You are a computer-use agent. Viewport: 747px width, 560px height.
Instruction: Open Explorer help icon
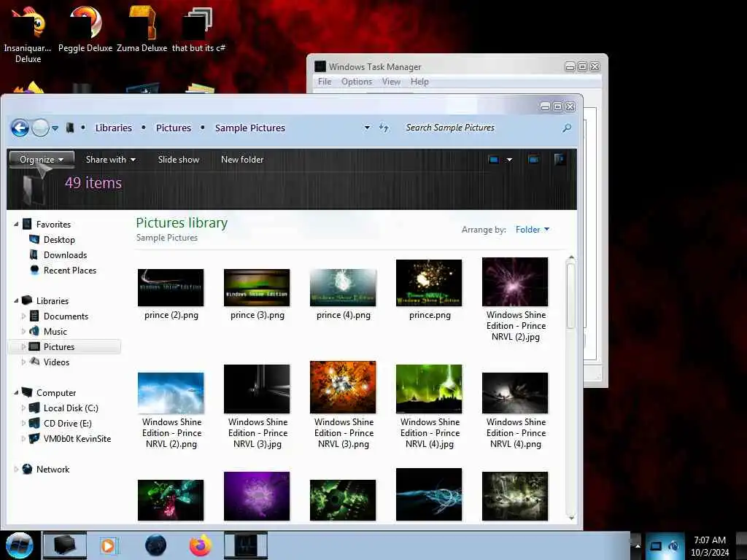[560, 159]
